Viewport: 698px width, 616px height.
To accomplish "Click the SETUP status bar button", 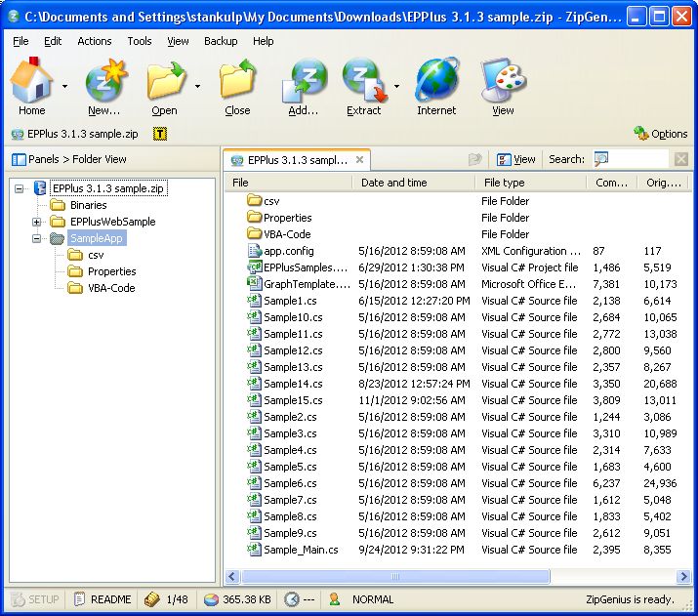I will pos(35,599).
